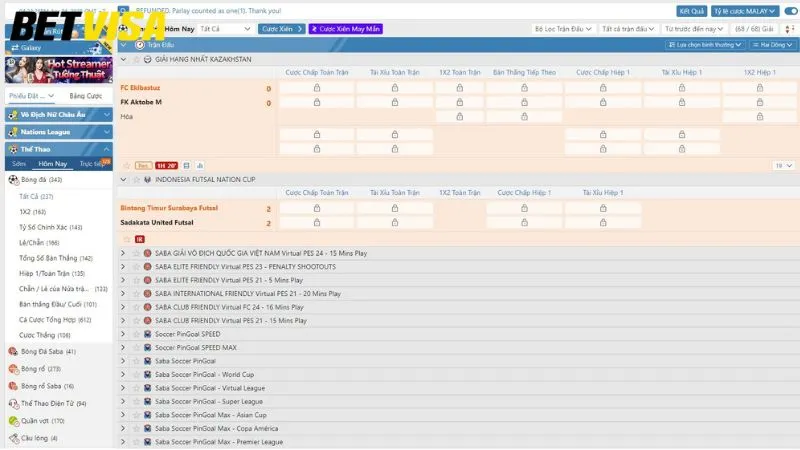Favorite the Giải Hạng Nhất Kazakhstan league star
Image resolution: width=800 pixels, height=450 pixels.
[136, 59]
